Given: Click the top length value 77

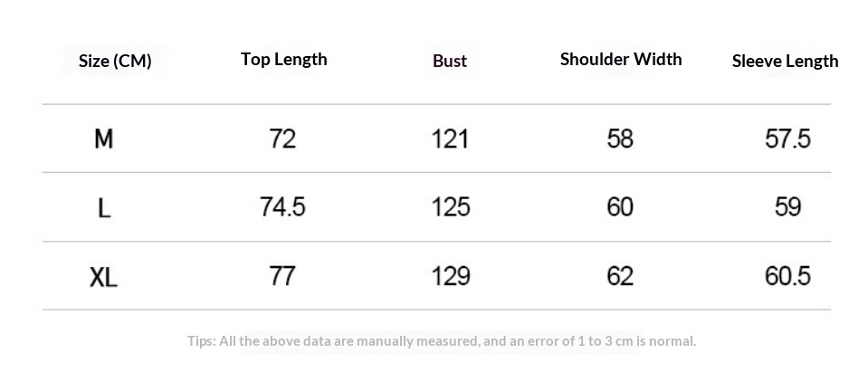Looking at the screenshot, I should point(282,276).
